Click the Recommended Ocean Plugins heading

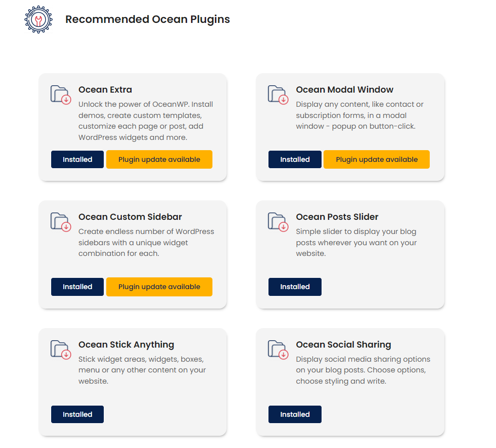(x=148, y=19)
